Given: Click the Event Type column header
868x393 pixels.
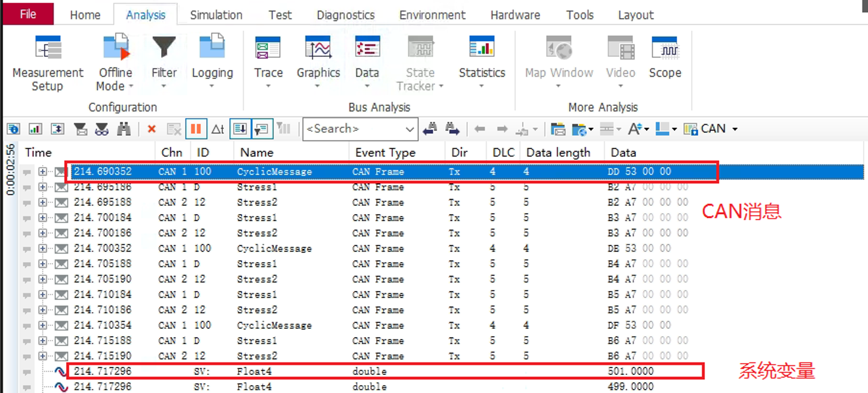Looking at the screenshot, I should click(385, 152).
